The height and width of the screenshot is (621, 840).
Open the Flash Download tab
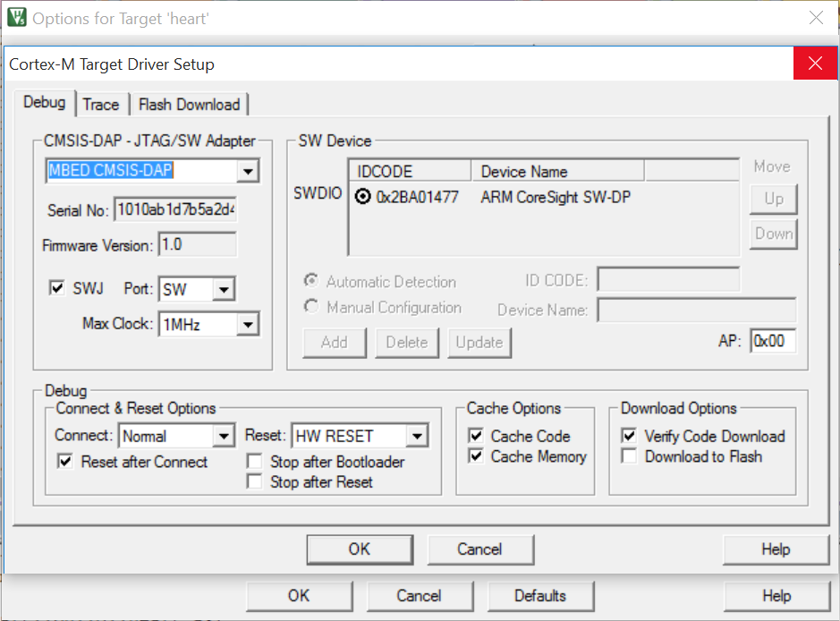point(189,105)
